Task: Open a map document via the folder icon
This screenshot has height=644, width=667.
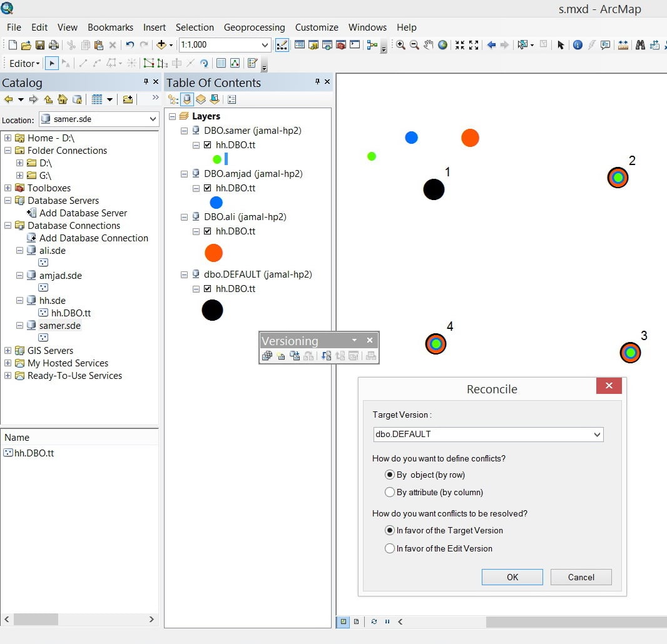Action: (26, 44)
